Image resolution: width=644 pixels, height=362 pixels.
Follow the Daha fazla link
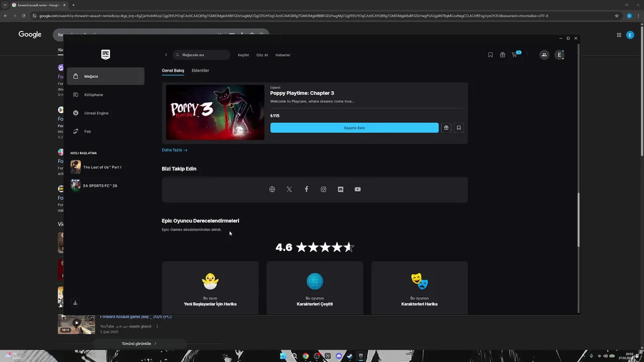tap(175, 150)
